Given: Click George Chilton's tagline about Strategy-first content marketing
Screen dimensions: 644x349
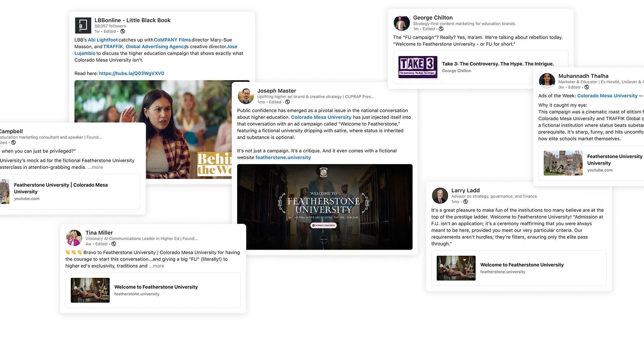Looking at the screenshot, I should [465, 23].
